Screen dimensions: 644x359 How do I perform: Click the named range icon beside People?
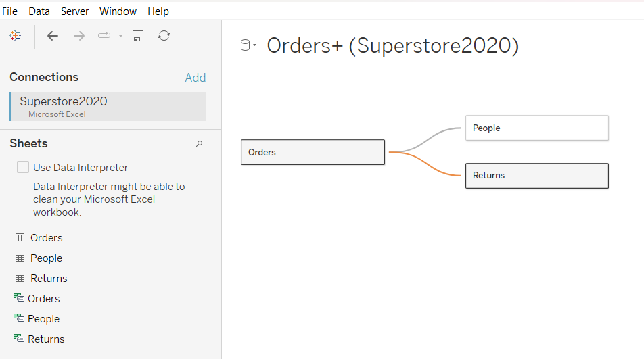(18, 319)
